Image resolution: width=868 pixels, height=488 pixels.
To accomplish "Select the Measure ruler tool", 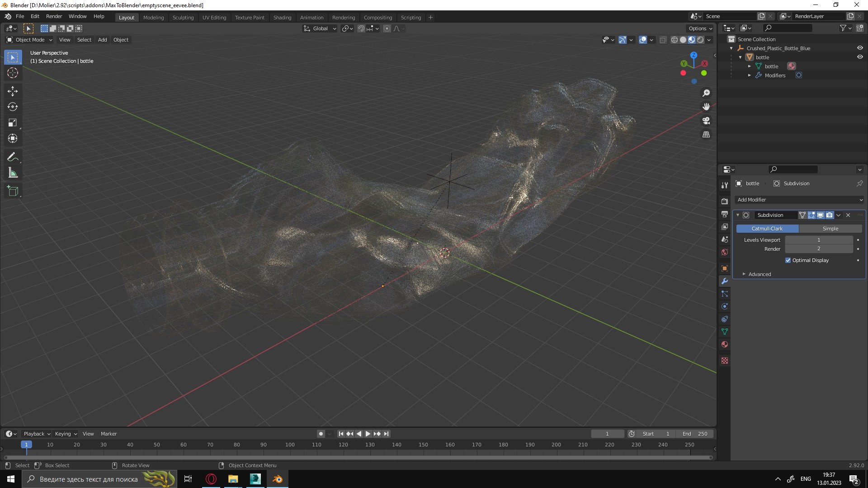I will [13, 173].
